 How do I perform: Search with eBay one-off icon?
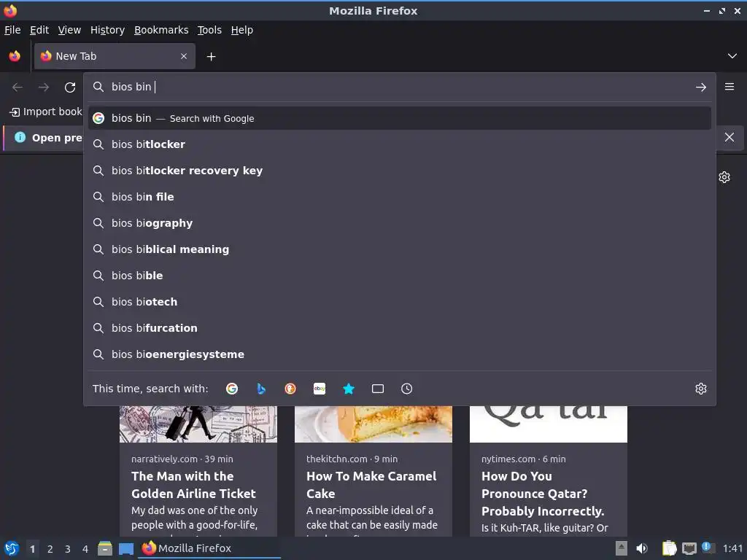click(320, 389)
